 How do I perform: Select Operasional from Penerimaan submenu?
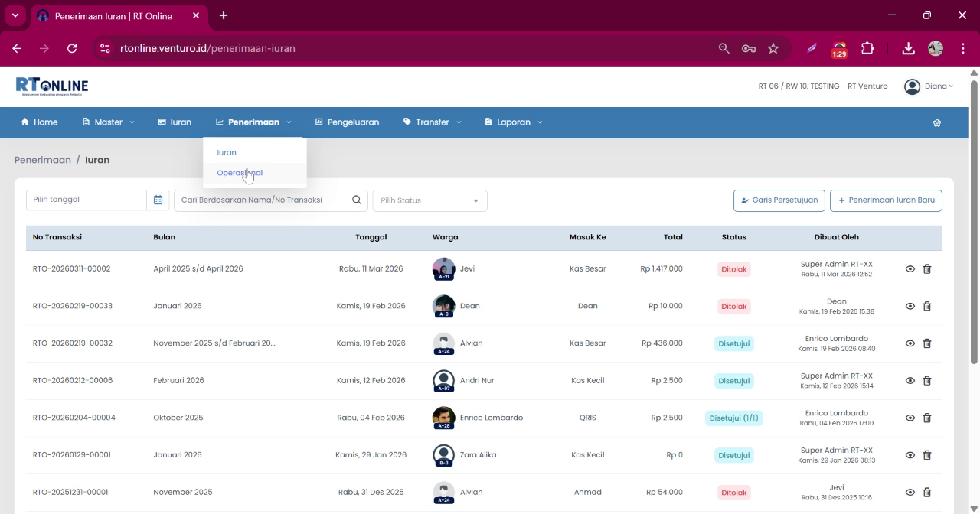click(240, 173)
